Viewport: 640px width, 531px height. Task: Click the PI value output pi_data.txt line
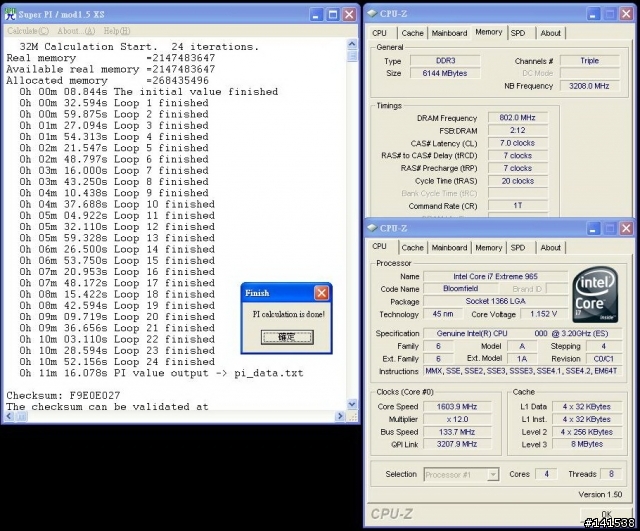coord(161,373)
